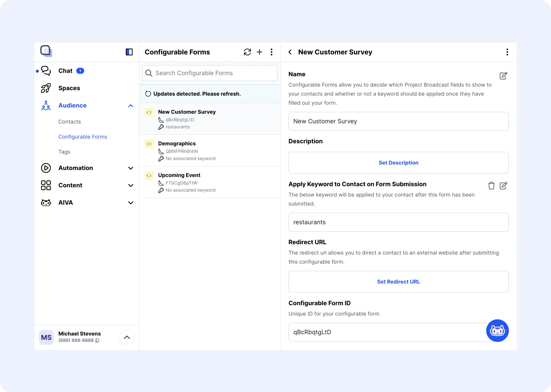Open Configurable Forms list options menu

272,52
